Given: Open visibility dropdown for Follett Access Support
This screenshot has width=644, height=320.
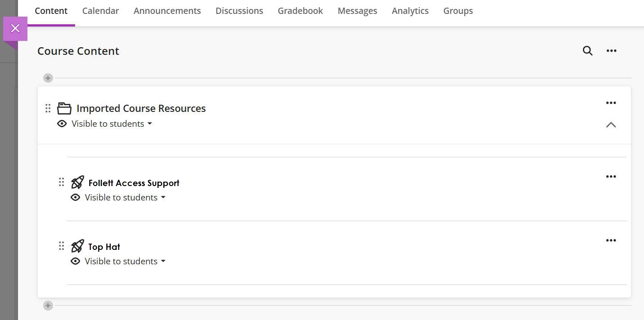Looking at the screenshot, I should pyautogui.click(x=125, y=197).
